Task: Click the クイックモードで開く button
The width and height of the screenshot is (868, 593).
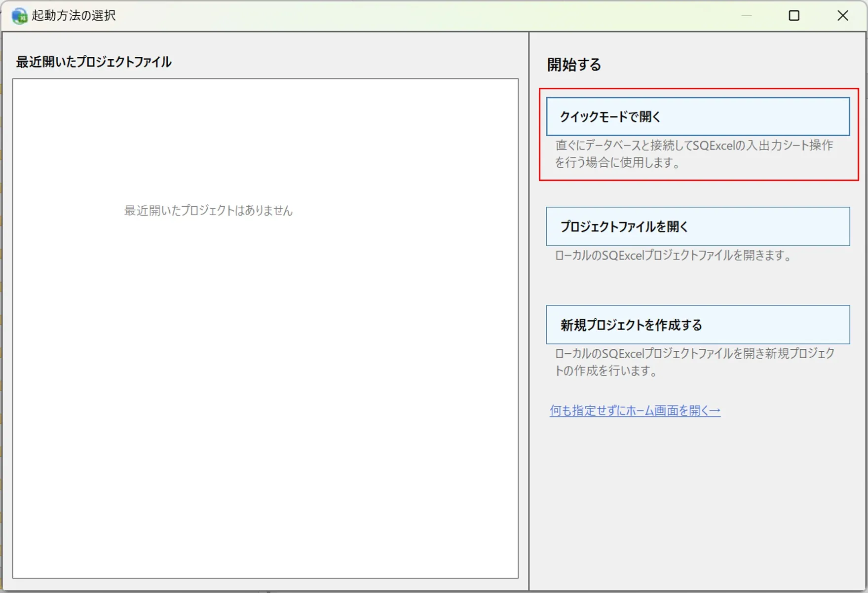Action: point(698,116)
